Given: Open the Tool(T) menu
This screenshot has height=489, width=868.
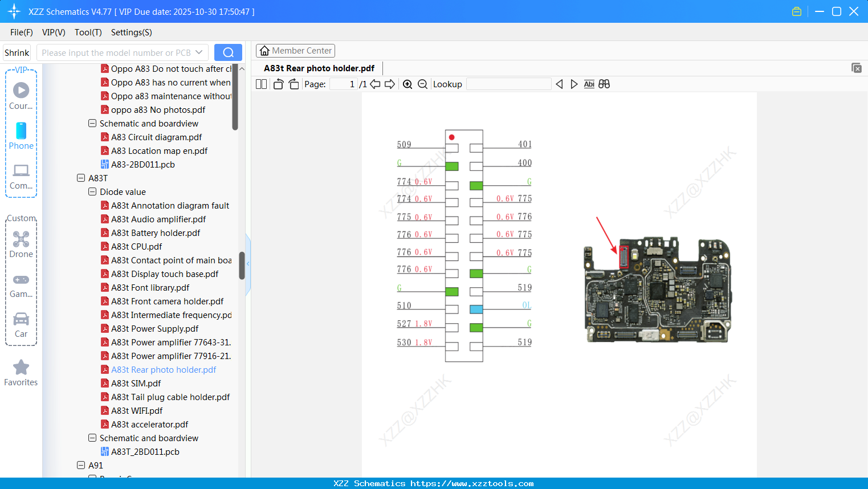Looking at the screenshot, I should (x=88, y=32).
